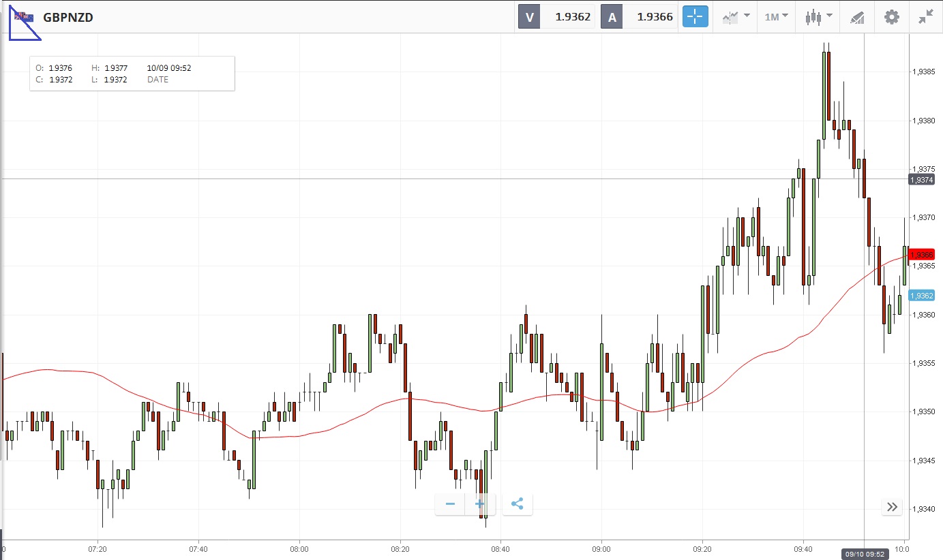Collapse the chart from fullscreen
This screenshot has width=943, height=560.
[x=925, y=17]
